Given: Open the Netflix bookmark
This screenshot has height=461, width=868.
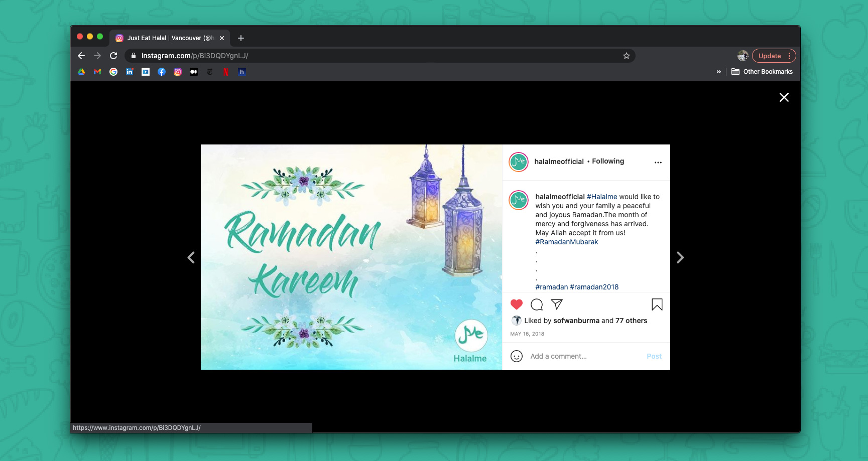Looking at the screenshot, I should pyautogui.click(x=226, y=72).
